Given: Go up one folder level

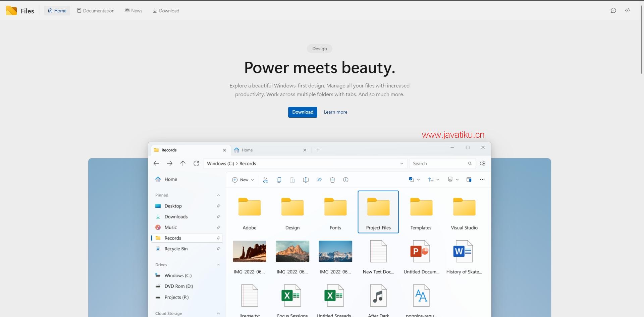Looking at the screenshot, I should 183,164.
